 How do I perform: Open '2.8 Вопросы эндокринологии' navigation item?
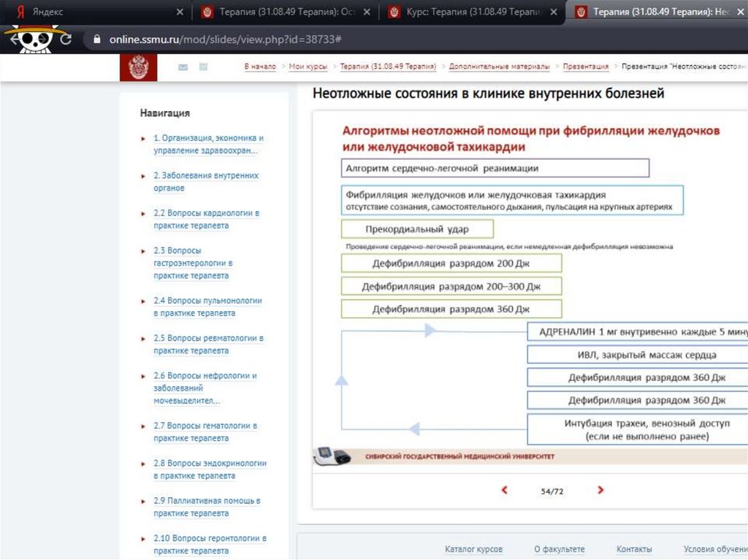click(x=210, y=469)
